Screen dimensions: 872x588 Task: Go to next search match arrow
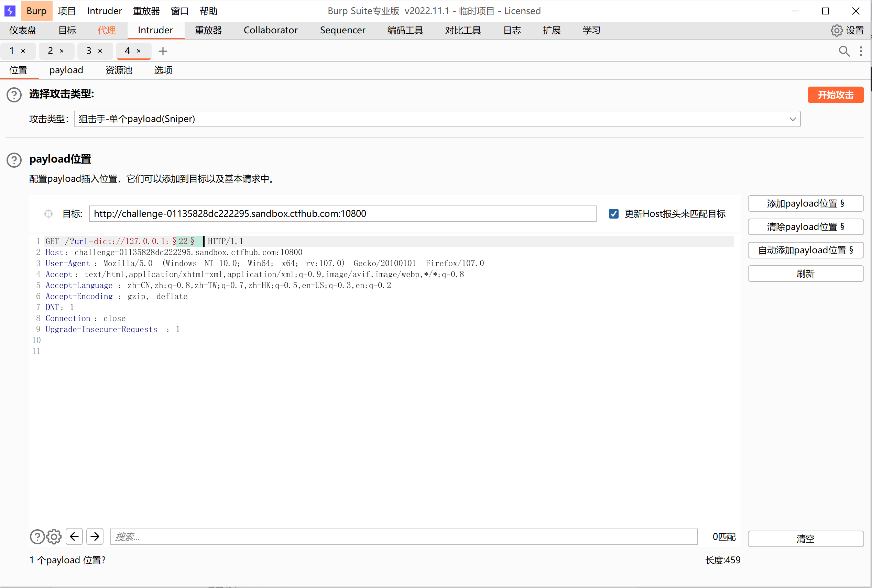(x=95, y=537)
